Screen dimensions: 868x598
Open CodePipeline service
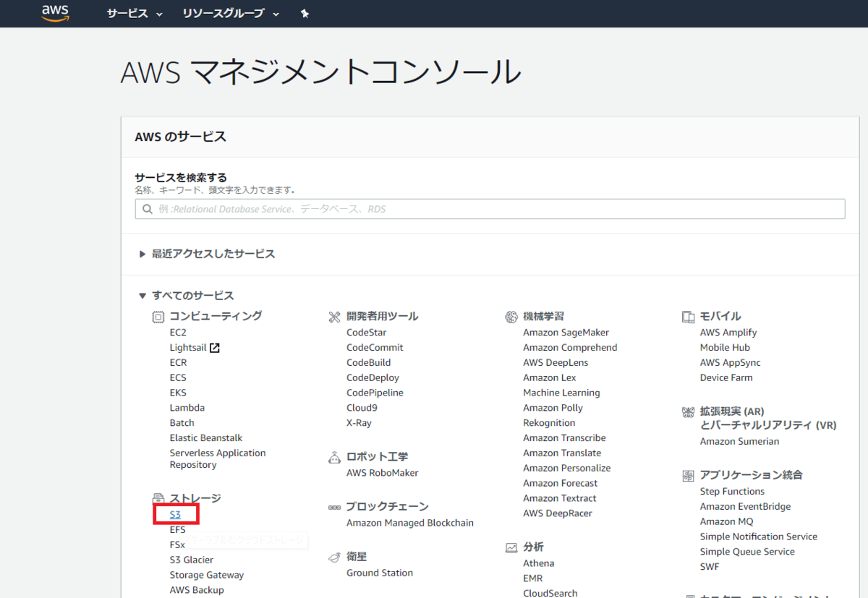pyautogui.click(x=375, y=393)
